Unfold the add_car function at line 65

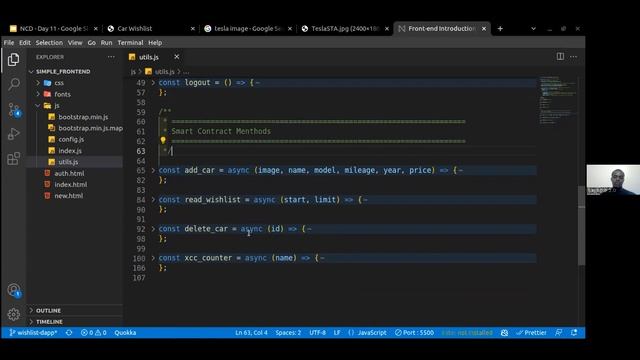tap(153, 170)
